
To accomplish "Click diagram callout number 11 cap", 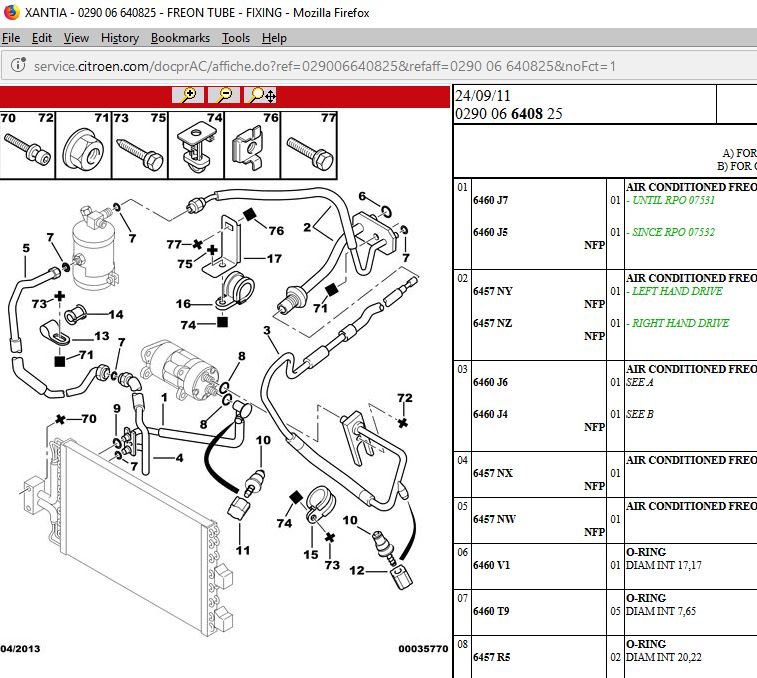I will [243, 550].
